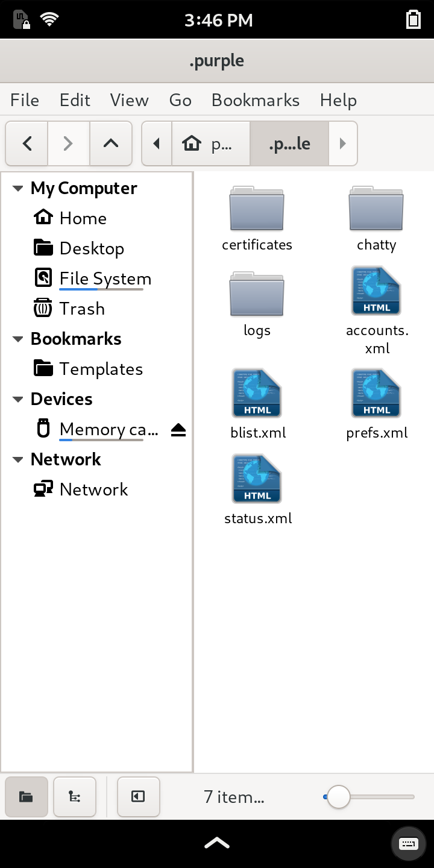
Task: Collapse the My Computer section
Action: coord(18,189)
